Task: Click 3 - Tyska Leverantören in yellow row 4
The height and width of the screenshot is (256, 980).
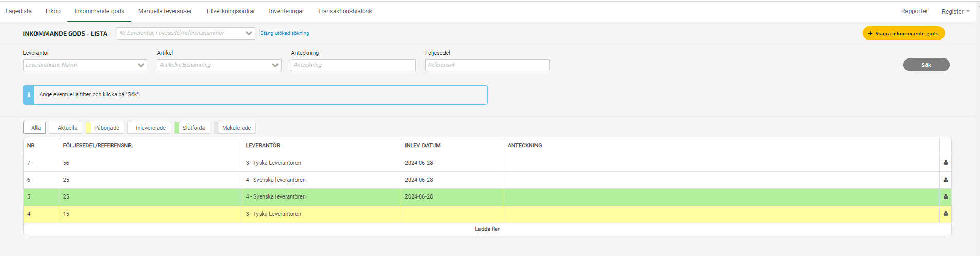Action: pos(273,214)
